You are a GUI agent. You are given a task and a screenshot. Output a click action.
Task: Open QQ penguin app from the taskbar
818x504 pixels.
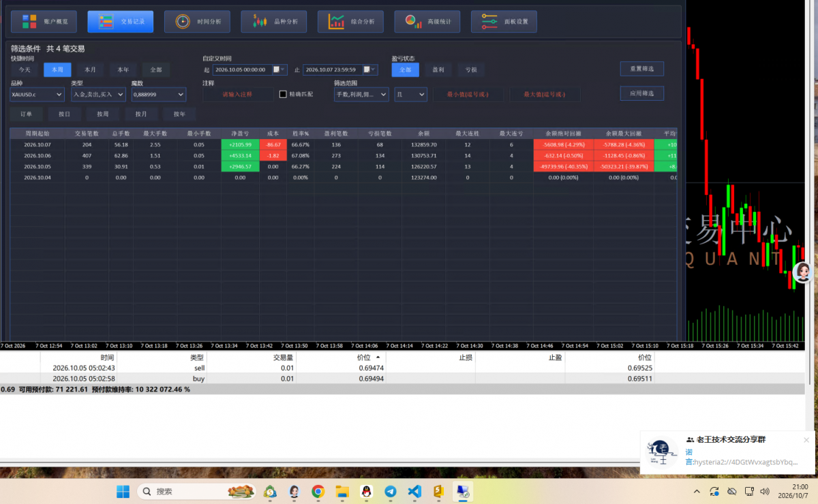tap(366, 491)
